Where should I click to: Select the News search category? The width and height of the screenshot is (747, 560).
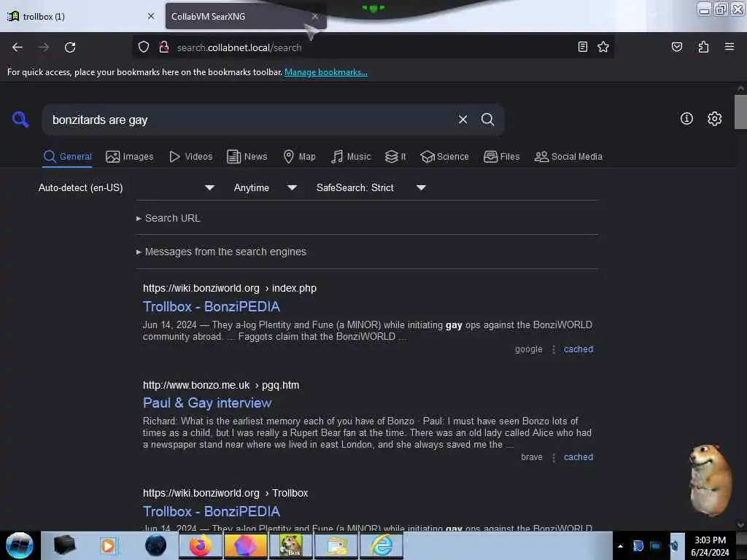(247, 157)
